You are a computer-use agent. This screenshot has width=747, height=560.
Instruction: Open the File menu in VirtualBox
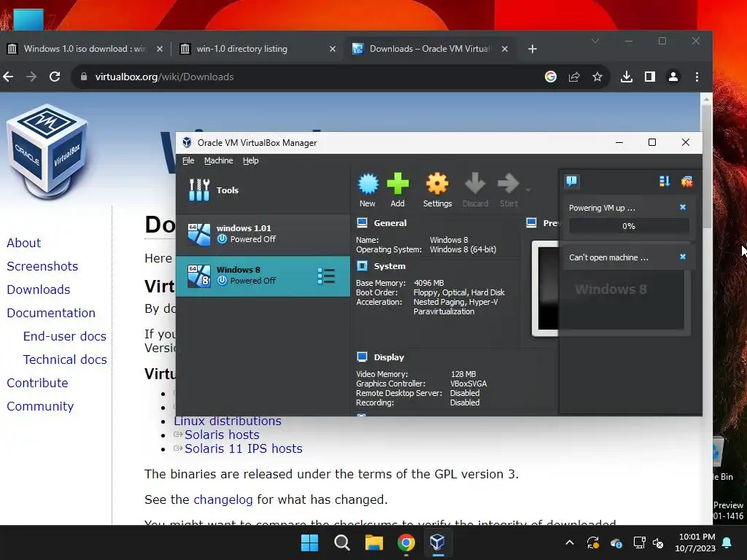[188, 160]
